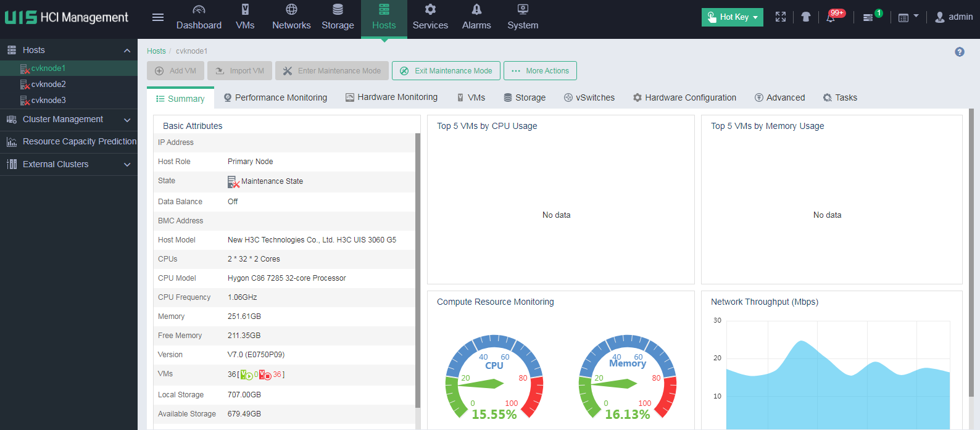The image size is (980, 430).
Task: Open the Services section
Action: (430, 17)
